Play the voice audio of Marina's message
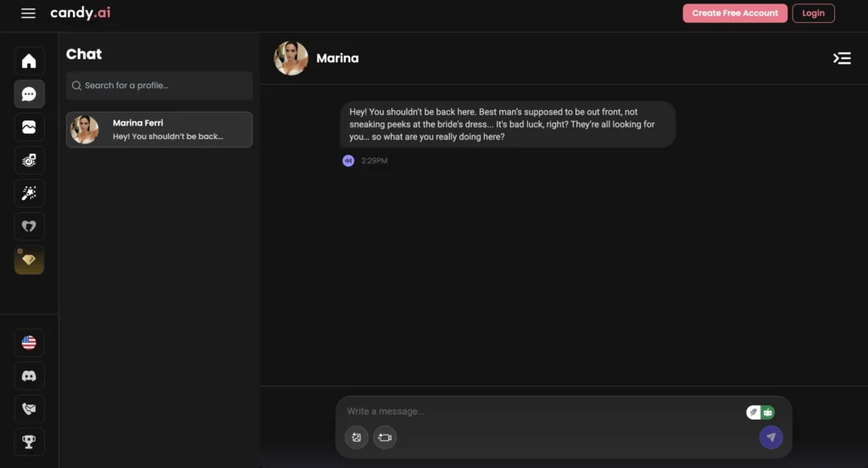Screen dimensions: 868x468 pos(348,160)
